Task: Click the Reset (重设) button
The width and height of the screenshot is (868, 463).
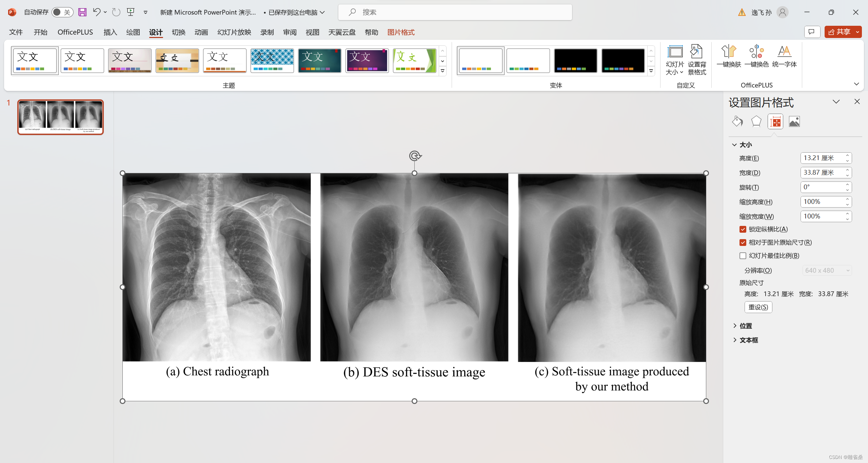Action: point(758,307)
